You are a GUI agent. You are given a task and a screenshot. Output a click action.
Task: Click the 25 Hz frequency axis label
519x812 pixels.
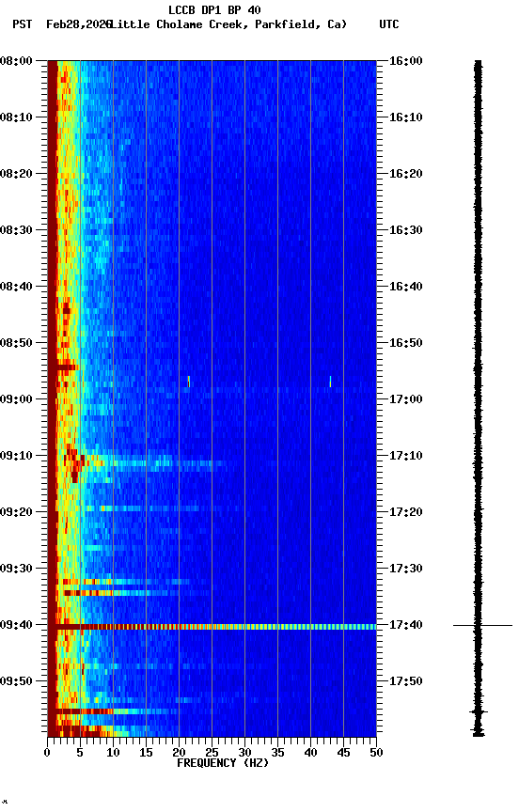coord(212,753)
